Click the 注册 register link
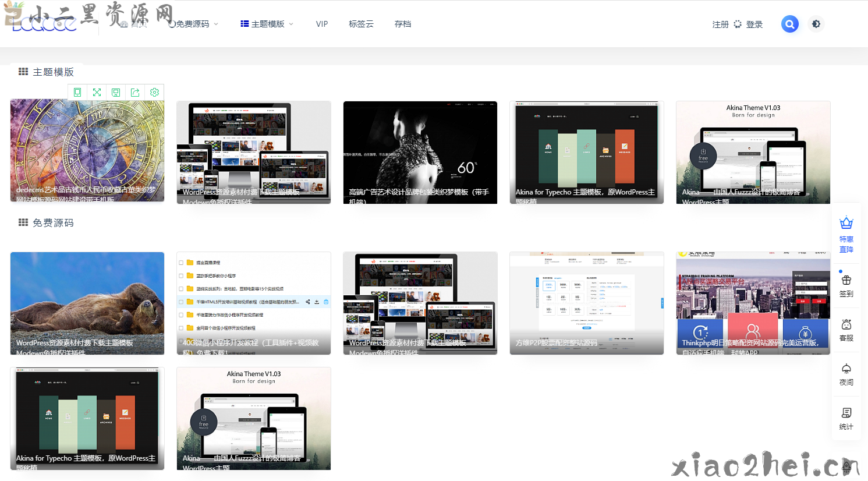The height and width of the screenshot is (481, 868). tap(721, 24)
